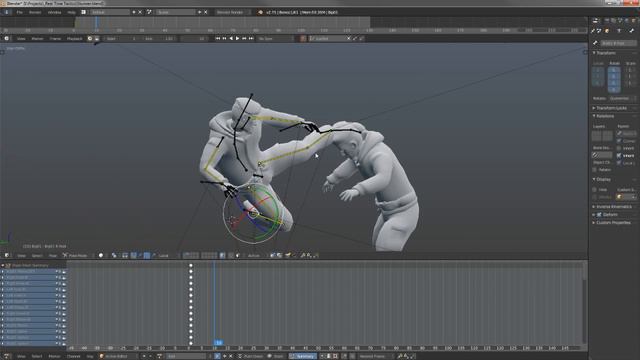Click the Blender logo icon in info bar
The image size is (640, 360).
(260, 12)
